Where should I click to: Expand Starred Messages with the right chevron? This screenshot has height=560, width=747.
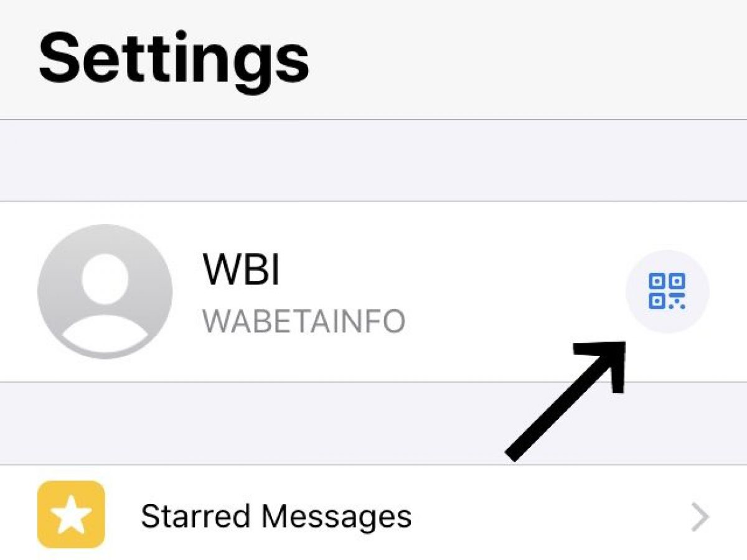click(x=700, y=518)
